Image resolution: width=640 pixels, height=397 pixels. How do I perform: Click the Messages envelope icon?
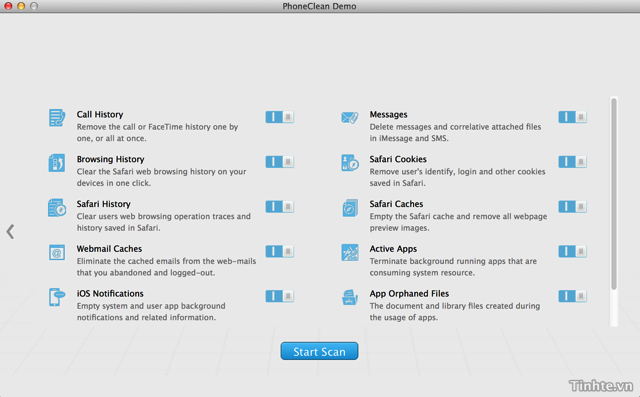(x=350, y=118)
